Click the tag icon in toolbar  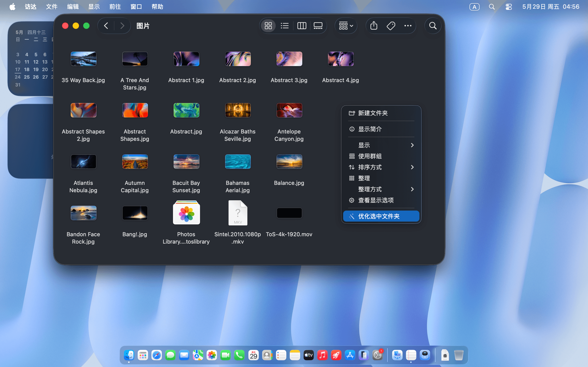click(x=391, y=26)
